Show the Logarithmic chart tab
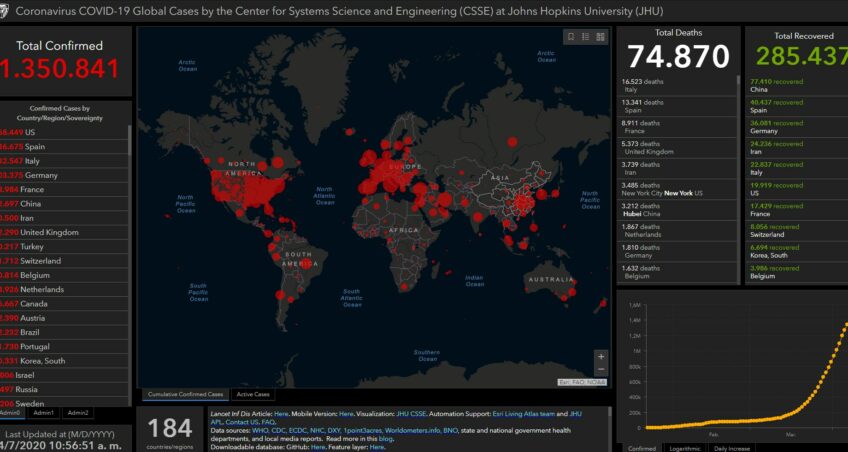Screen dimensions: 848x452 coord(685,448)
